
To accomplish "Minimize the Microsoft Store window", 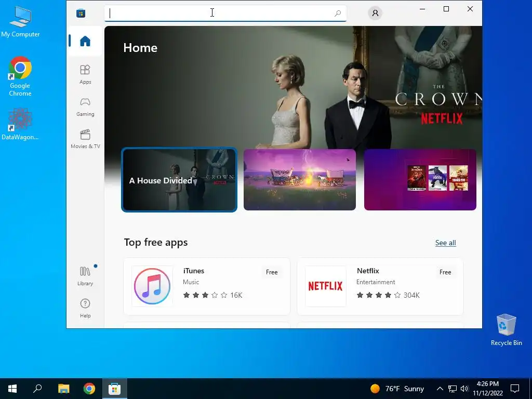I will 422,9.
